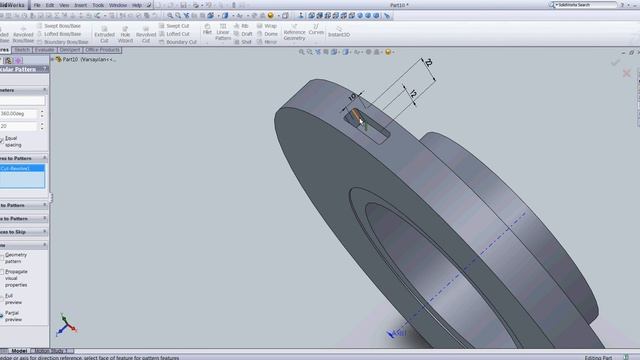Toggle Geometry pattern checkbox
This screenshot has height=360, width=640.
[2, 257]
